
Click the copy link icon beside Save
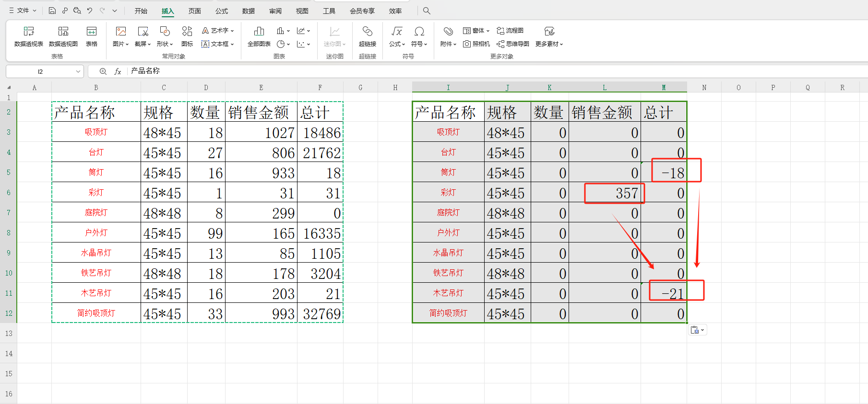[65, 11]
